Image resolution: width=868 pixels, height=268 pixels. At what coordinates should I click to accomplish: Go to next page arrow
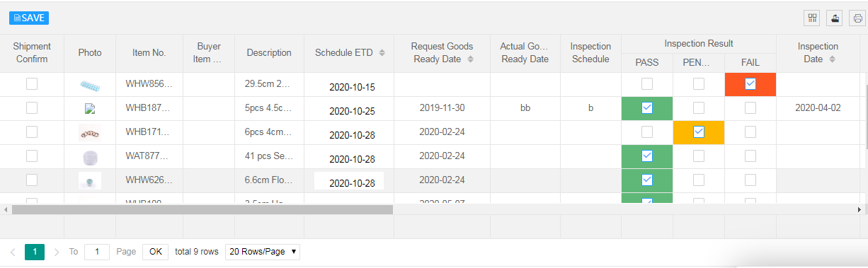[x=57, y=252]
